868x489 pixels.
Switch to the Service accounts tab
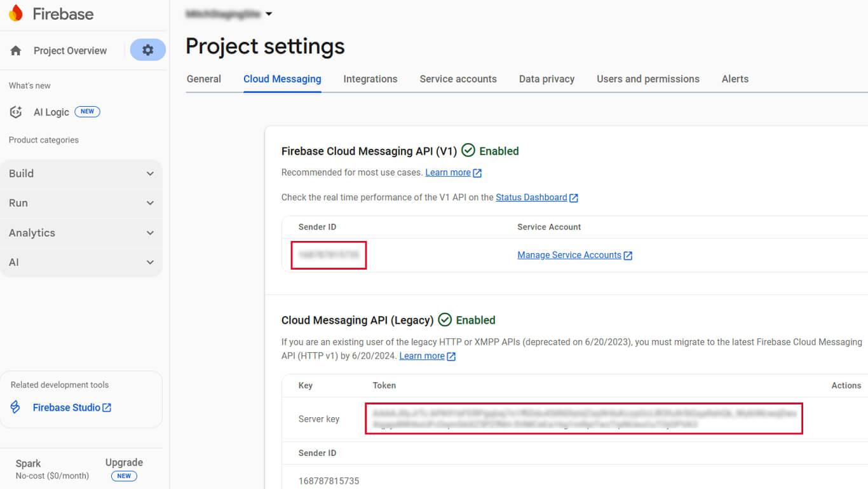tap(458, 79)
